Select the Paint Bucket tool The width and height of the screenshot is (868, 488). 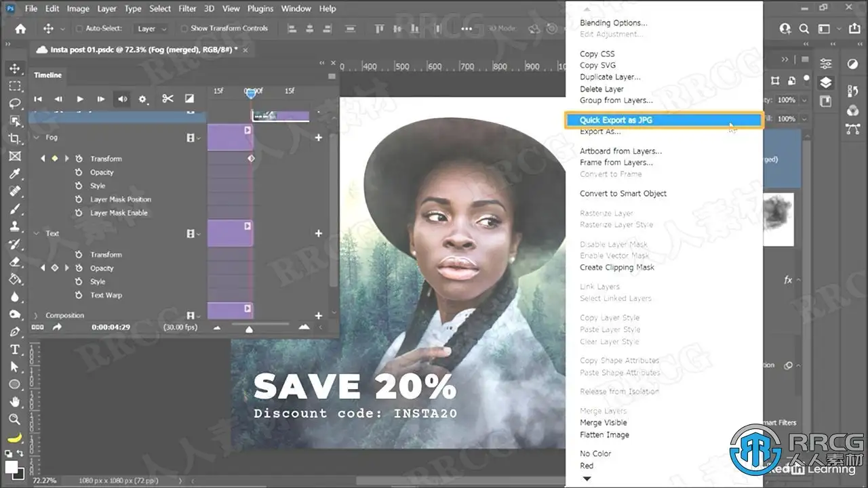click(14, 279)
